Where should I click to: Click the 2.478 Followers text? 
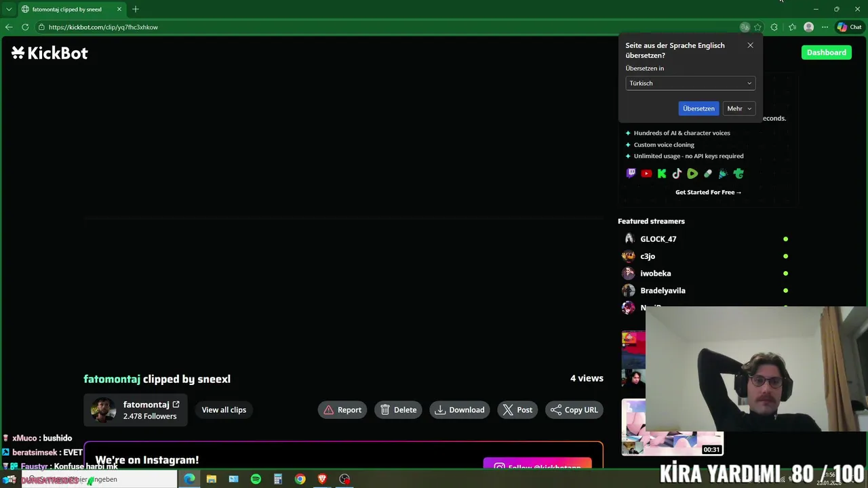pos(150,416)
